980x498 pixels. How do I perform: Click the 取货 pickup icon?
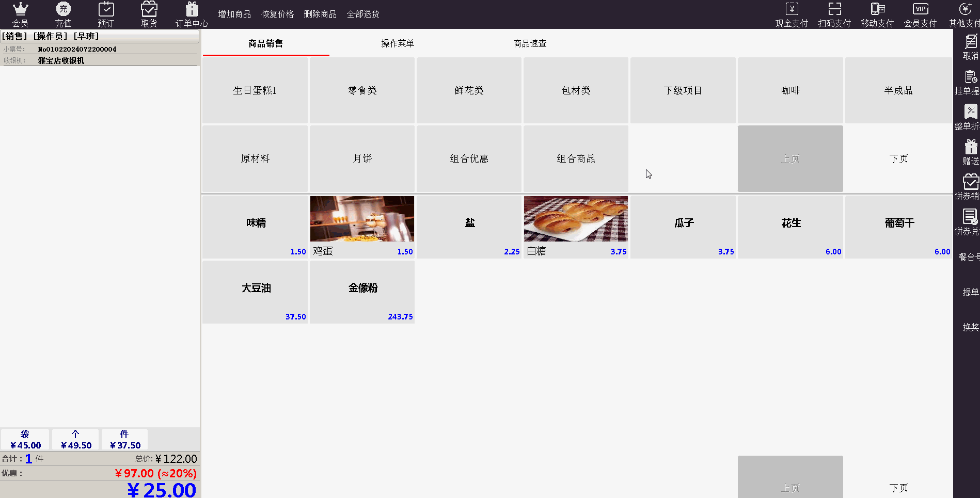(x=149, y=14)
